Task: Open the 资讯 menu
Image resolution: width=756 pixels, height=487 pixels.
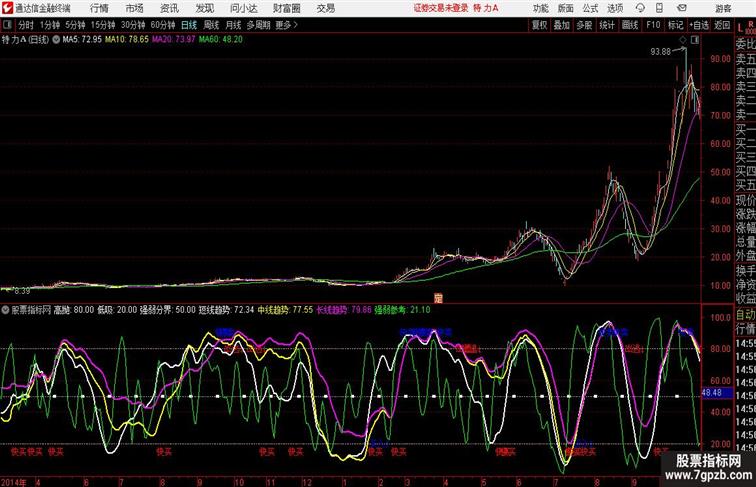Action: [x=169, y=8]
